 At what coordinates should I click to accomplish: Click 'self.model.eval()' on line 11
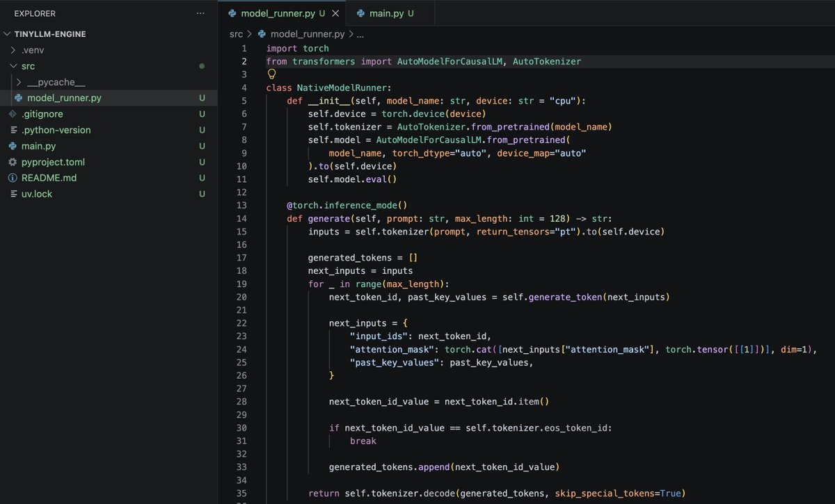[353, 179]
